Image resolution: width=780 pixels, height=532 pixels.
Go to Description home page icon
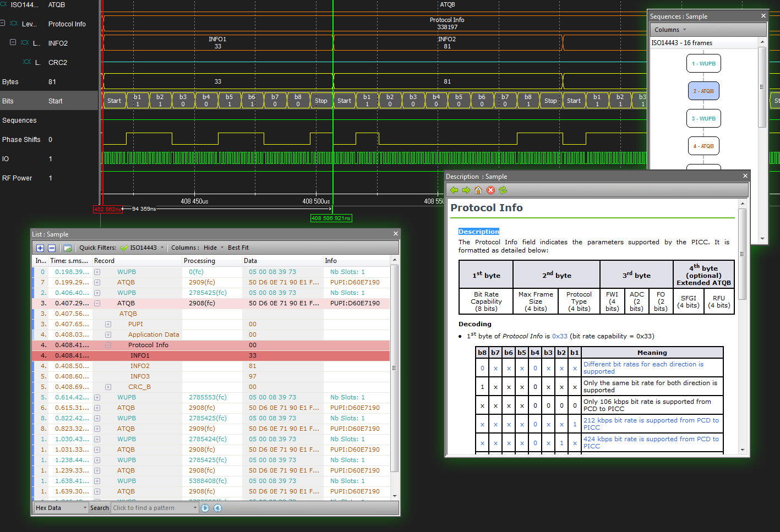click(478, 190)
